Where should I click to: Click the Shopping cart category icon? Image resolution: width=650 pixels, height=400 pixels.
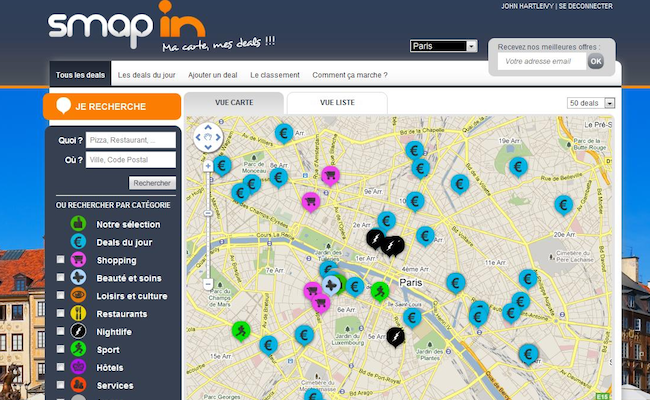[78, 260]
